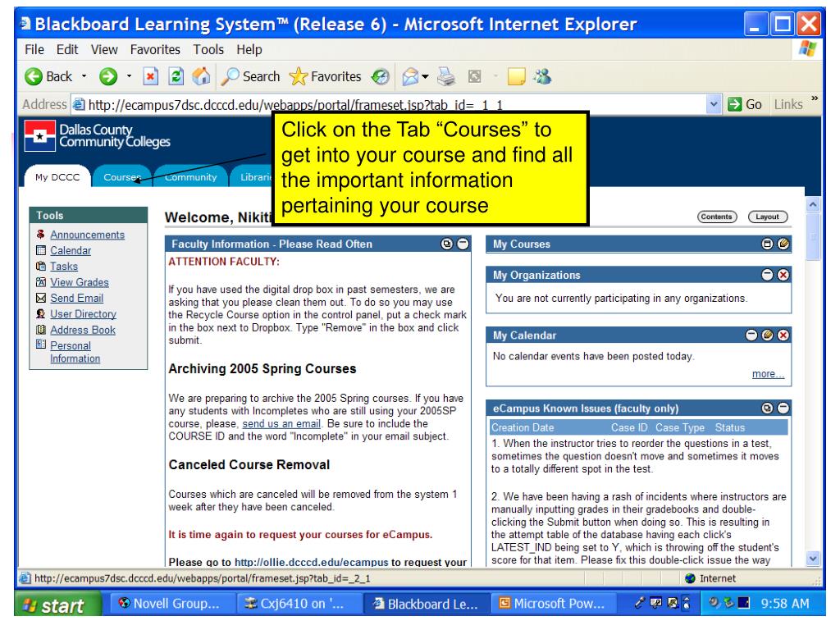
Task: Open the Personal Information link
Action: pyautogui.click(x=75, y=352)
